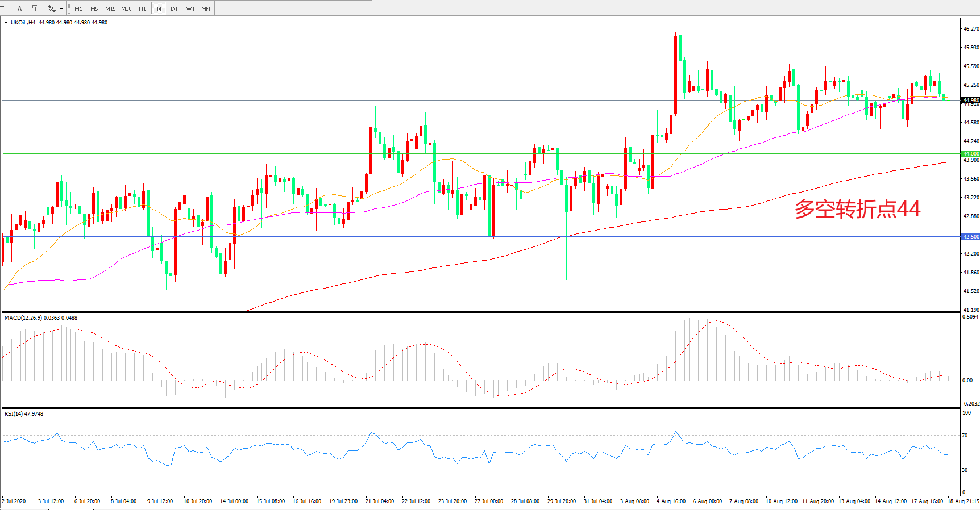Click the red 多空转折点44 text annotation

857,209
